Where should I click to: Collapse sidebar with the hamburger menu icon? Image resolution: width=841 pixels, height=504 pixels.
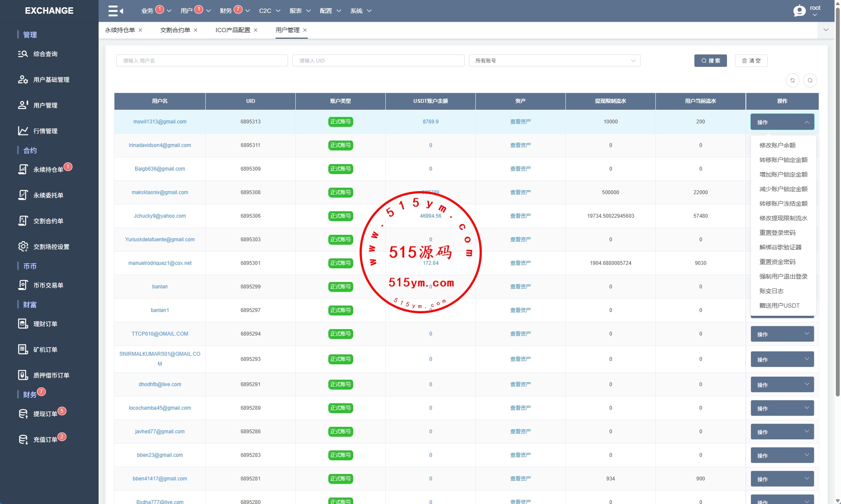click(115, 11)
